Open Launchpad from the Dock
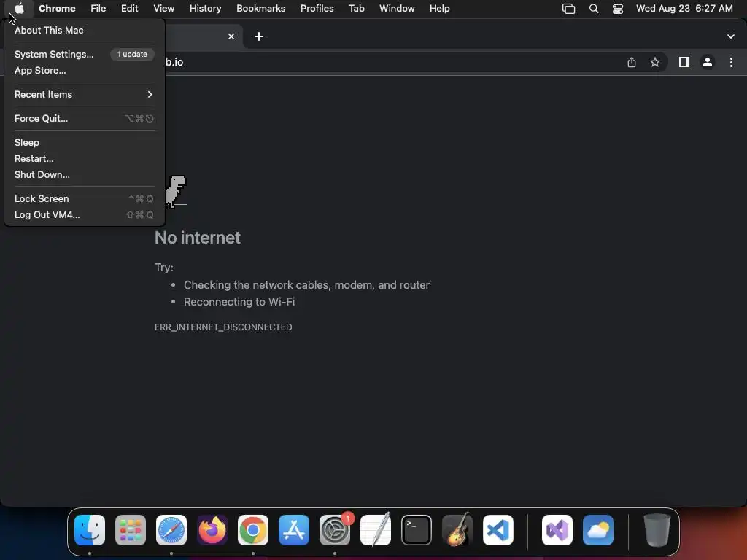The height and width of the screenshot is (560, 747). (131, 530)
